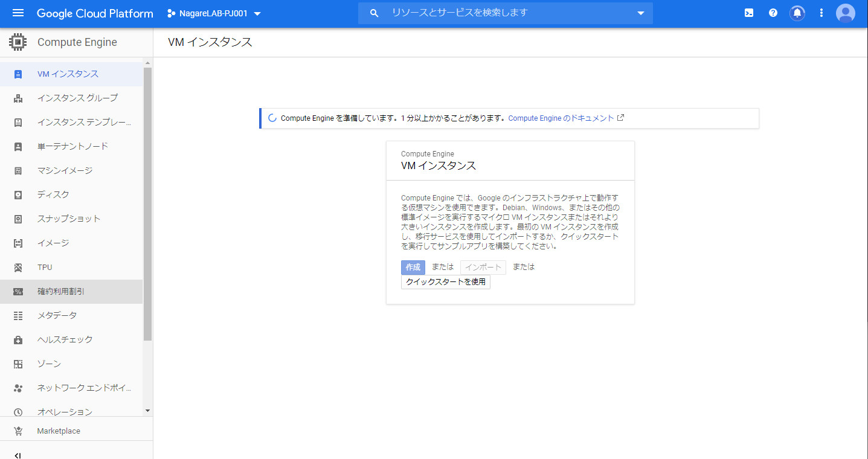
Task: Activate Cloud Shell terminal icon
Action: (749, 13)
